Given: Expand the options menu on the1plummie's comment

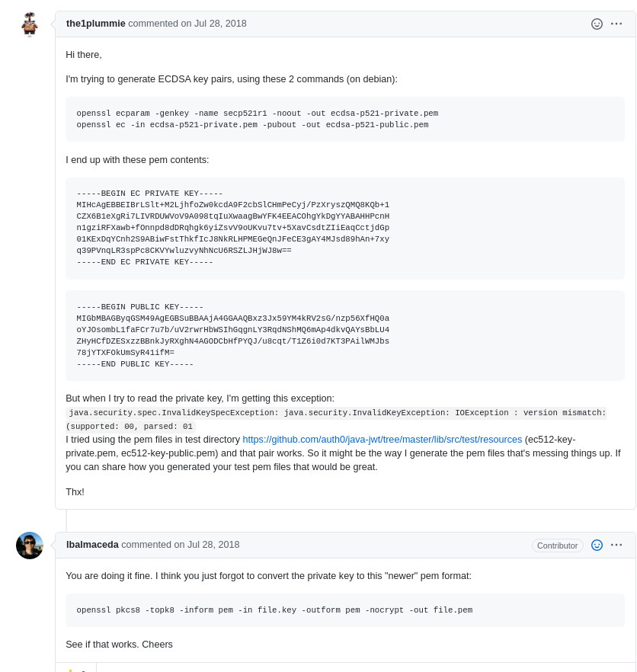Looking at the screenshot, I should pos(616,24).
